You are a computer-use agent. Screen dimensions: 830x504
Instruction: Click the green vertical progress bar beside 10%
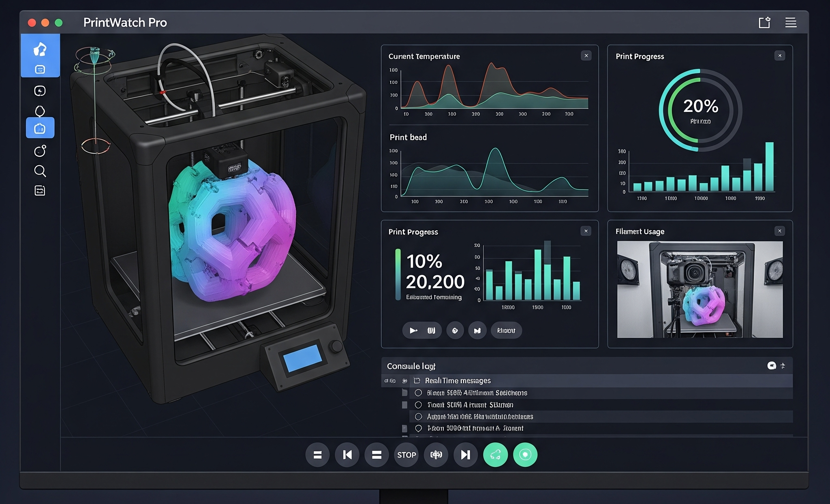tap(398, 274)
